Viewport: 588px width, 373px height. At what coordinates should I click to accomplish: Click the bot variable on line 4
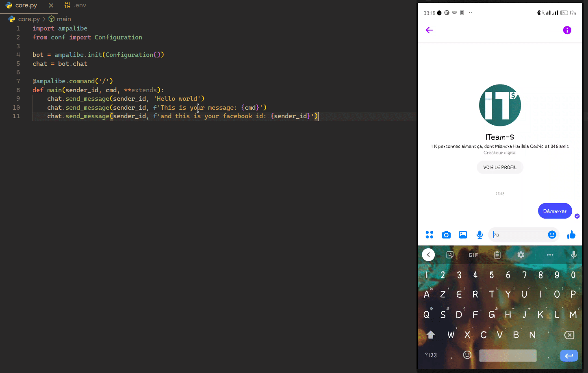pyautogui.click(x=38, y=55)
